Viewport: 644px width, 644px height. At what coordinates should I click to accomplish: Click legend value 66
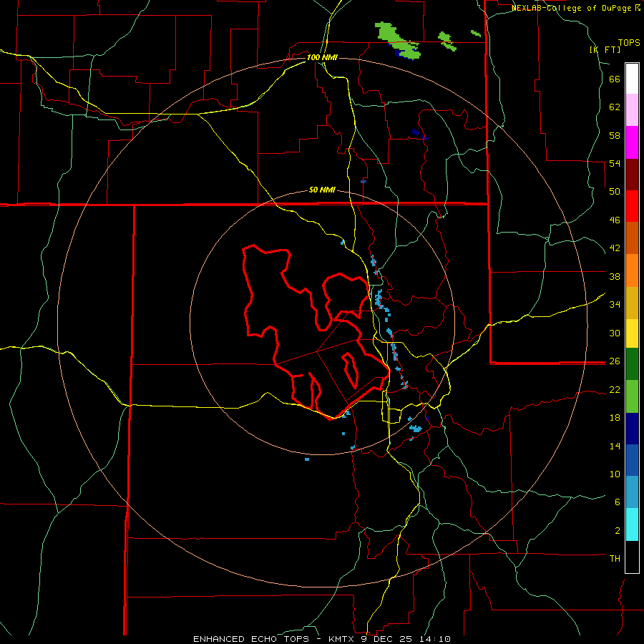click(x=615, y=79)
